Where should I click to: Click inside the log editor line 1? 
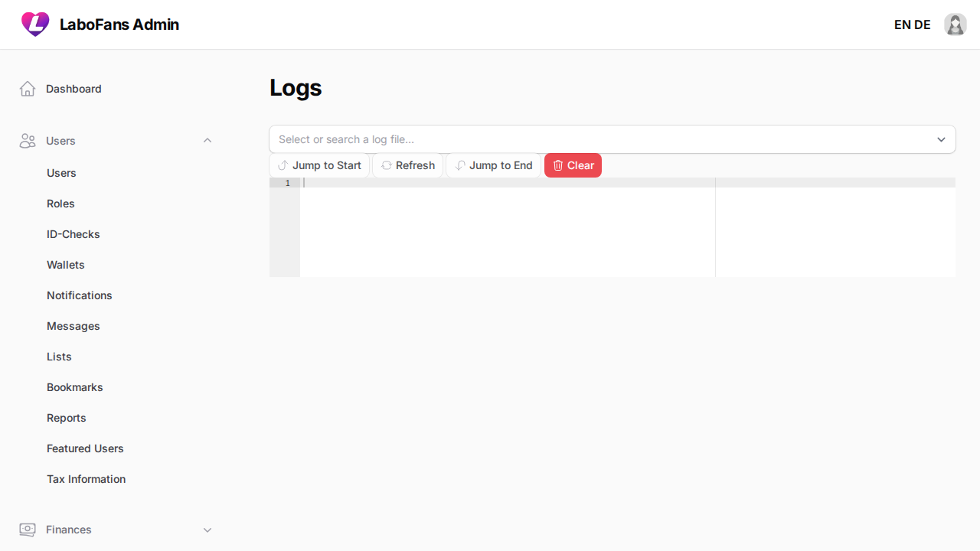pyautogui.click(x=628, y=183)
